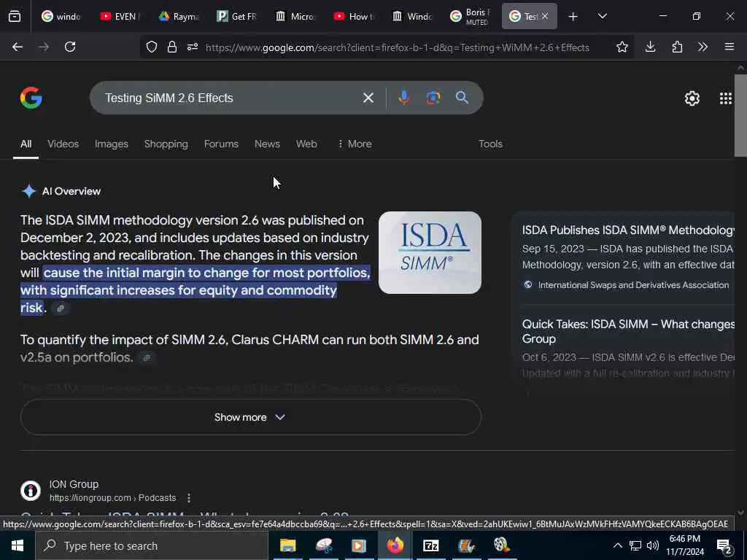Open site permissions icon in address bar
The height and width of the screenshot is (560, 747).
tap(193, 47)
